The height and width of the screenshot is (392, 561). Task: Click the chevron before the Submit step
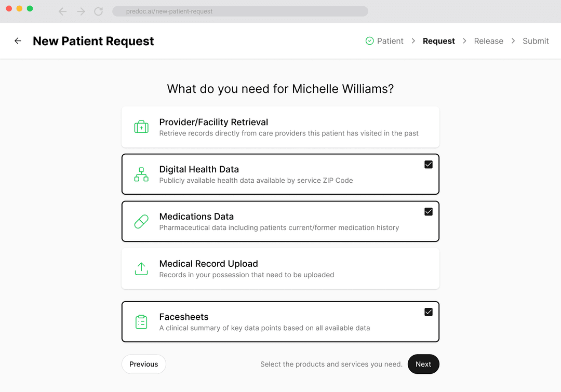[513, 40]
